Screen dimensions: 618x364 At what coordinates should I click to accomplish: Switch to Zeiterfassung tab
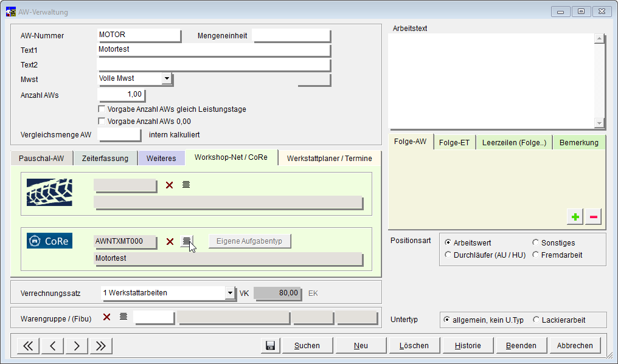[105, 159]
